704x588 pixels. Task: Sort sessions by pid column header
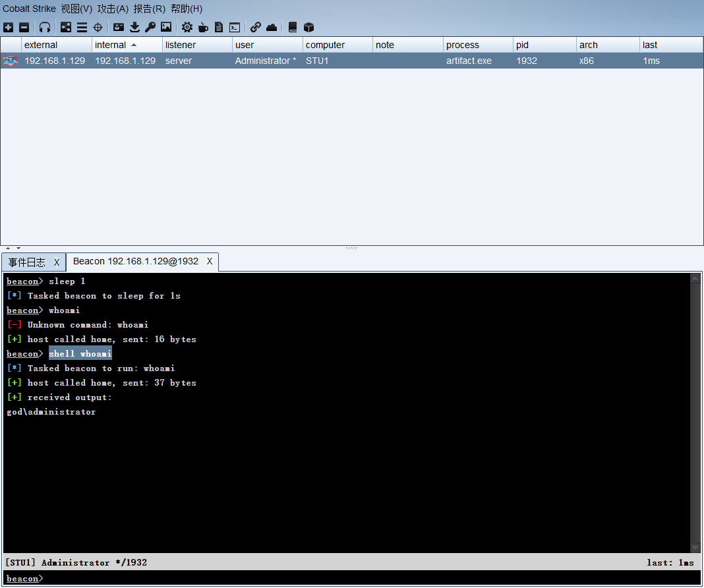[x=544, y=45]
